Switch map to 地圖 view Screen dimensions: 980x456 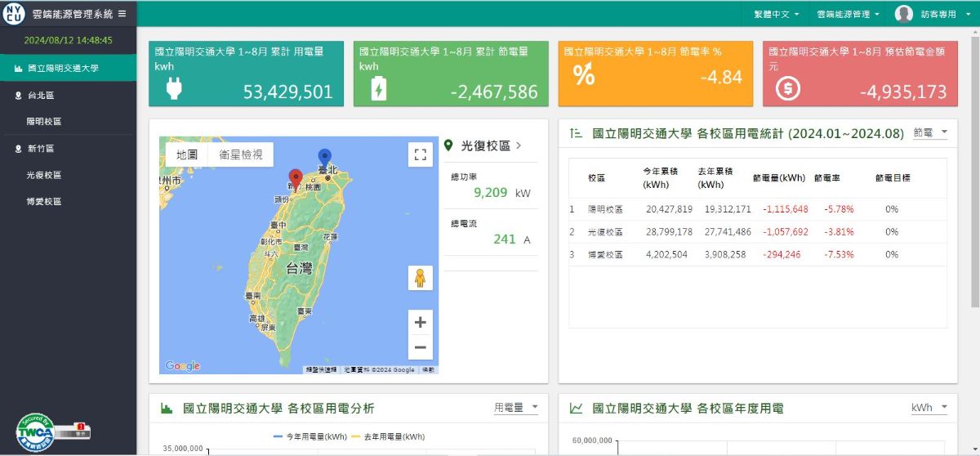tap(187, 154)
